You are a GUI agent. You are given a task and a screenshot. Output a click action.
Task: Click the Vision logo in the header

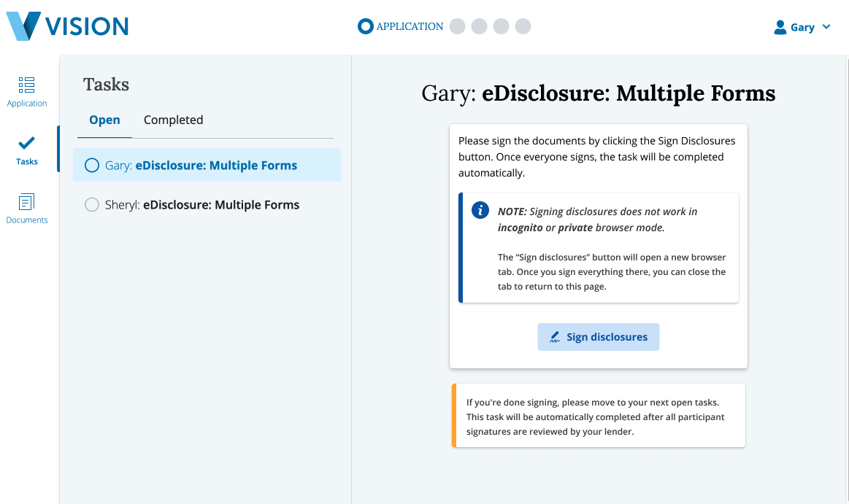(x=67, y=26)
